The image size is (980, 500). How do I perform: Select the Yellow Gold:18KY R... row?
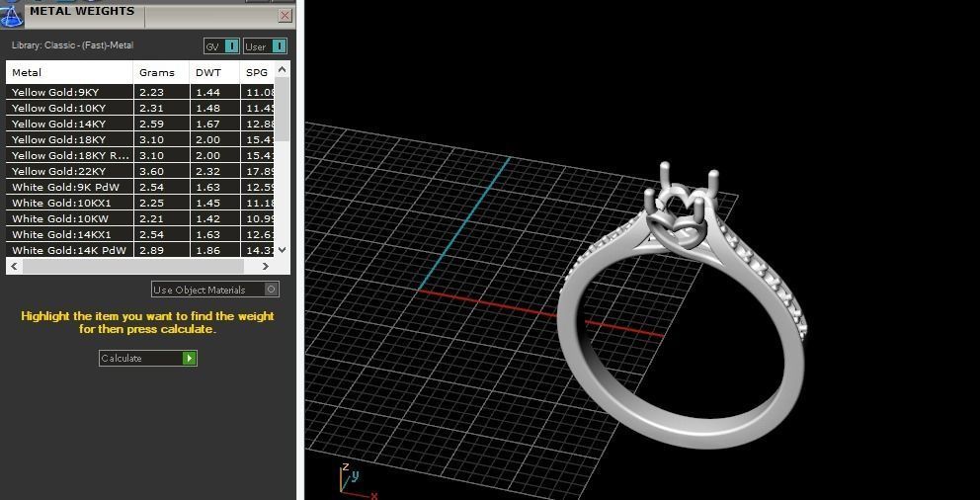coord(140,155)
